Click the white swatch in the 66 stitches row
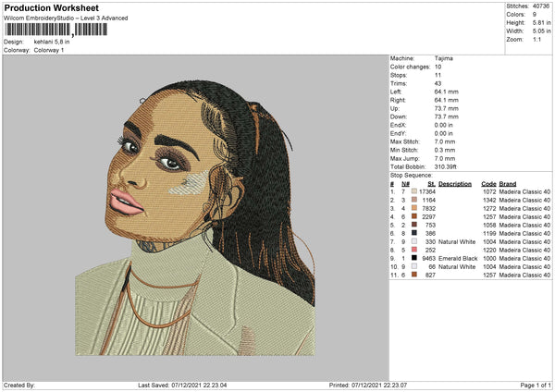Viewport: 555px width, 392px height. [414, 266]
